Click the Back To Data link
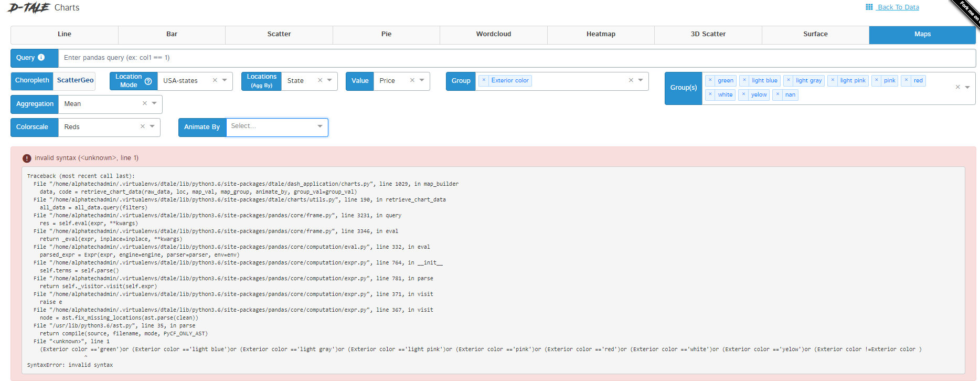 coord(898,7)
